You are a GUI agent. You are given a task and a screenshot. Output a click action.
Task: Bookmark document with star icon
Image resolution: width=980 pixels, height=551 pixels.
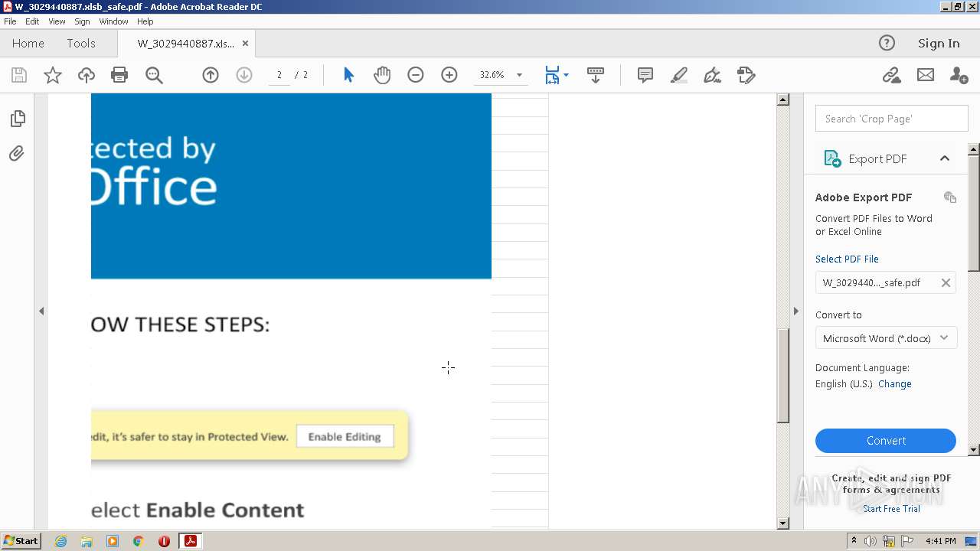pos(53,75)
